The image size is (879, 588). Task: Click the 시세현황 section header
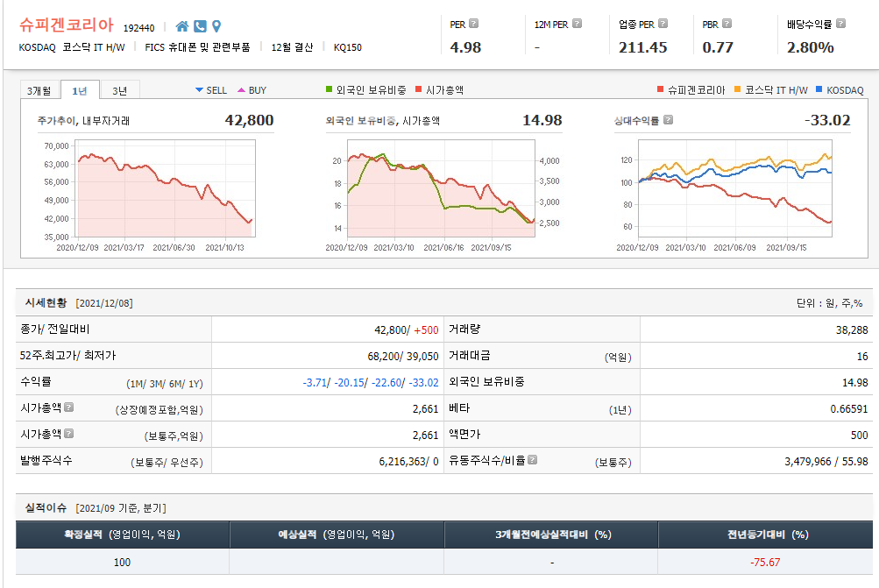pos(46,302)
